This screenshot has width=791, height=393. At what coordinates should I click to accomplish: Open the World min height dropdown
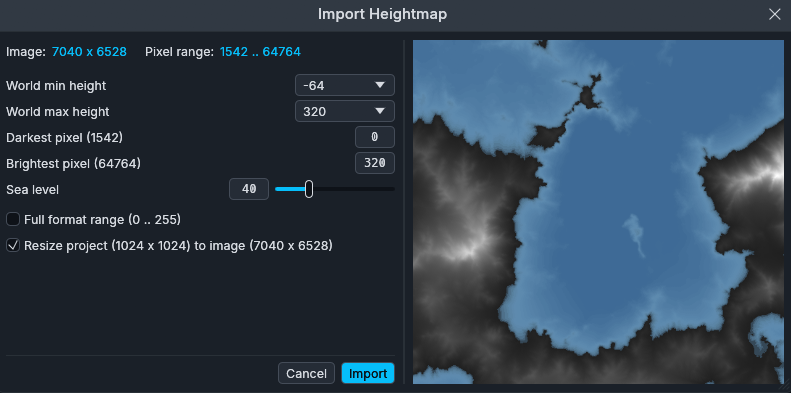(345, 85)
